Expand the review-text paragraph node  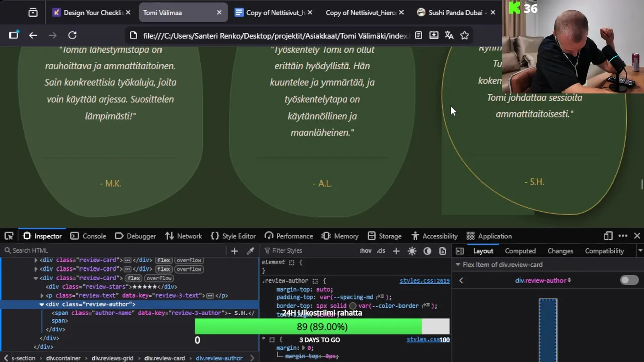tap(42, 296)
